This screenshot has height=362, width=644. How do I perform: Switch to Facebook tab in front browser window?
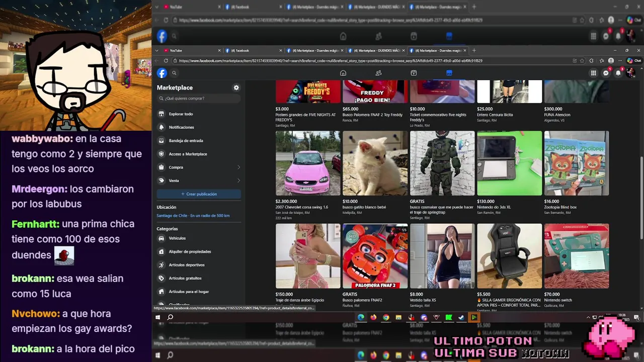tap(253, 50)
